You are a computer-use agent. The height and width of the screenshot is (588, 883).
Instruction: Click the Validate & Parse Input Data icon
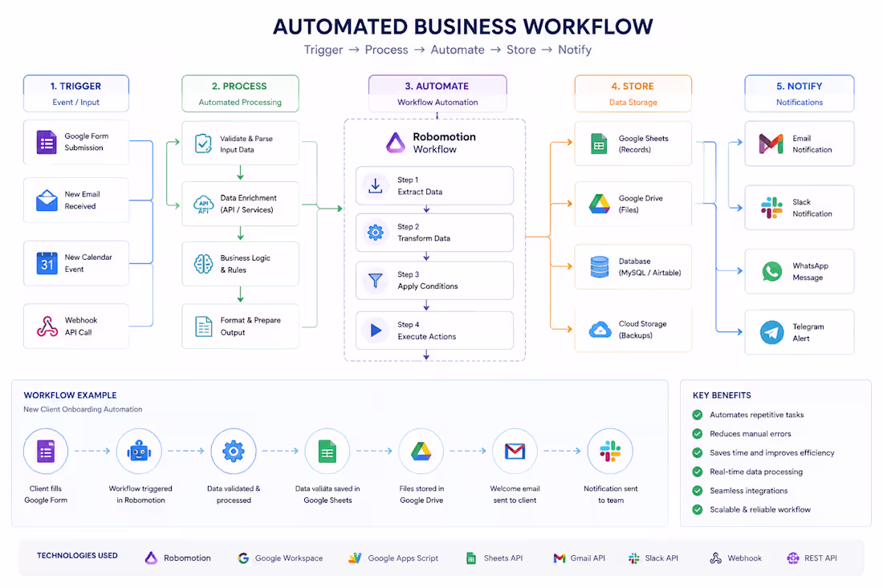(203, 144)
